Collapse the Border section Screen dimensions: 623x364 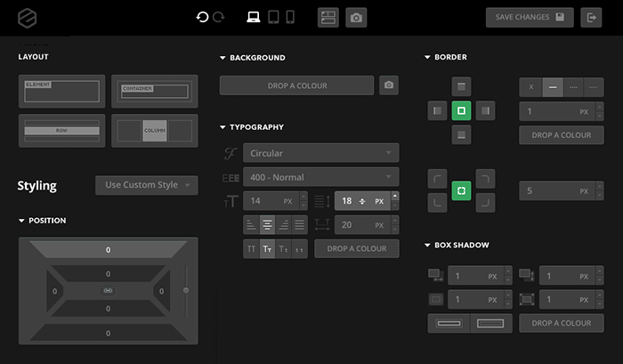(x=427, y=57)
